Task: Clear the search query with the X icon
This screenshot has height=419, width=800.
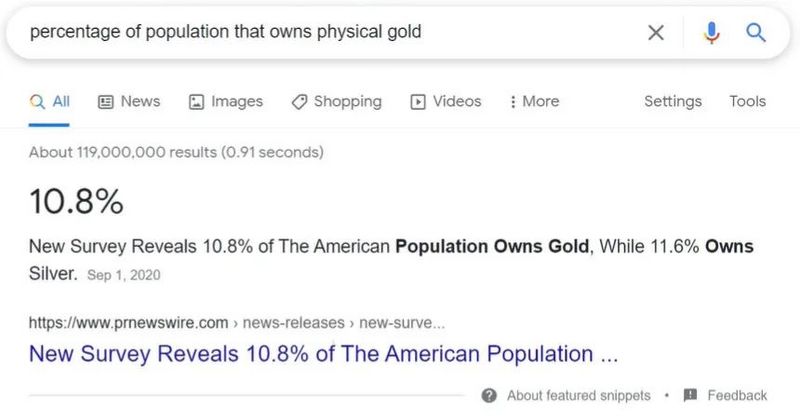Action: point(656,33)
